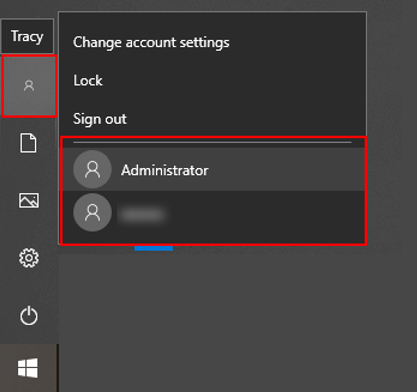Switch to the blurred-name user account
This screenshot has width=417, height=392.
coord(213,212)
